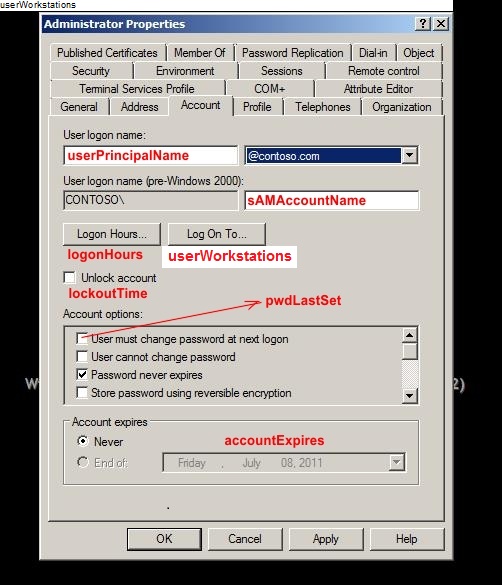Screen dimensions: 502x585
Task: Open the Sessions tab
Action: click(x=282, y=71)
